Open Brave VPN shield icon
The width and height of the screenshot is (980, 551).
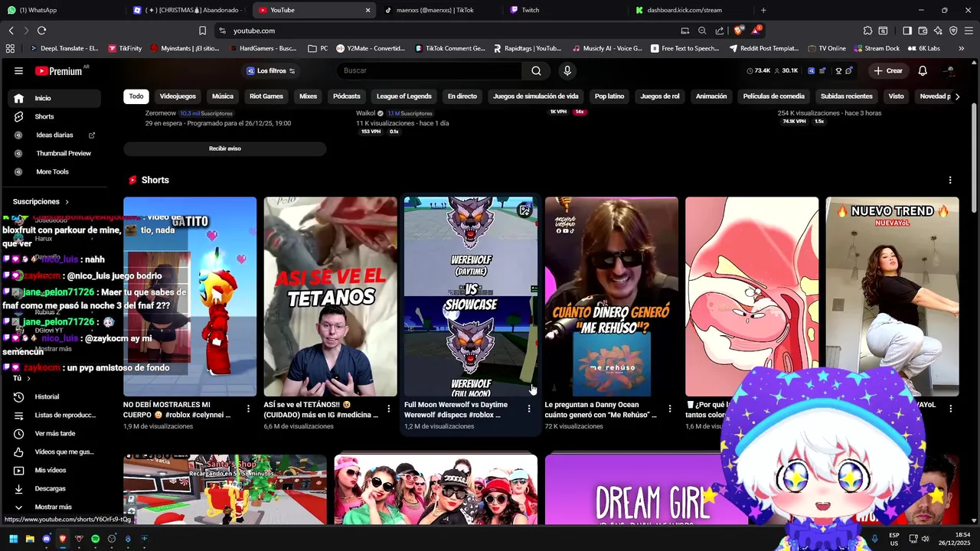pyautogui.click(x=953, y=31)
